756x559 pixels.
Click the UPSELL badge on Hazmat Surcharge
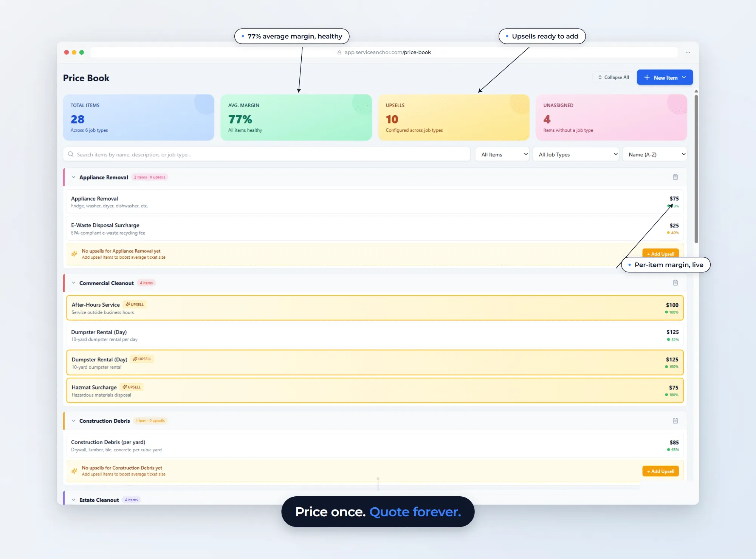coord(132,387)
